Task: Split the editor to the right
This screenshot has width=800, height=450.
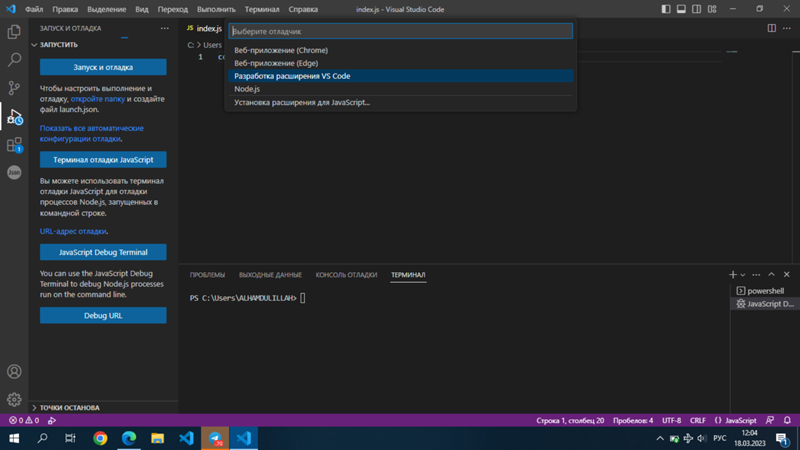Action: pyautogui.click(x=771, y=29)
